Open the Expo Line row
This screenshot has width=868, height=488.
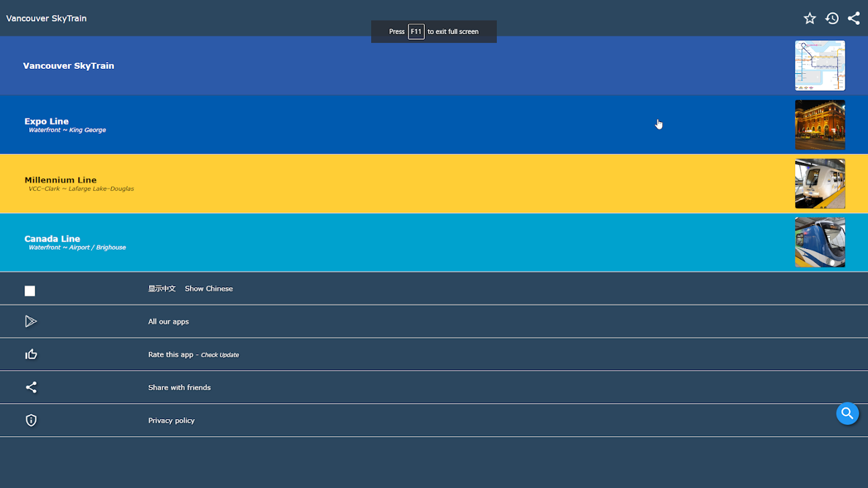pyautogui.click(x=434, y=124)
